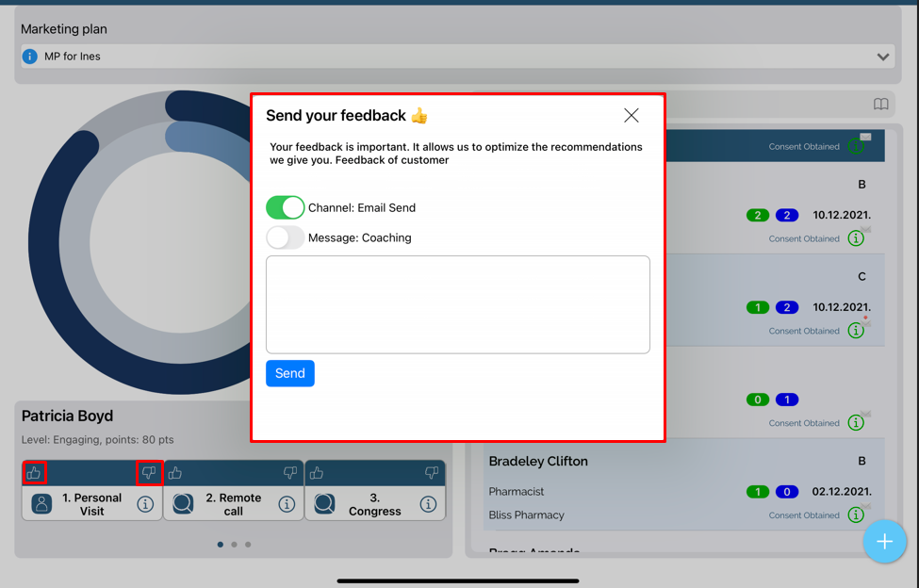The height and width of the screenshot is (588, 919).
Task: Click inside the feedback text area
Action: click(x=457, y=304)
